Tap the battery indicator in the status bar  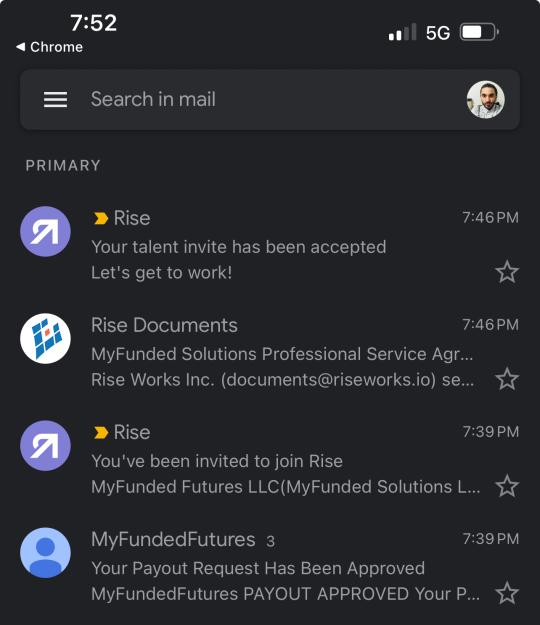point(479,32)
